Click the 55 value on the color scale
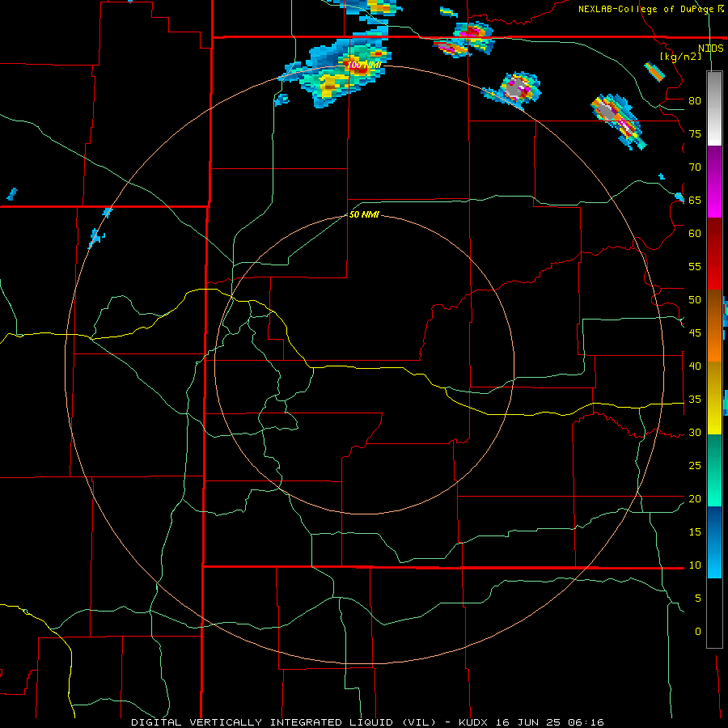Viewport: 728px width, 728px height. click(x=695, y=266)
